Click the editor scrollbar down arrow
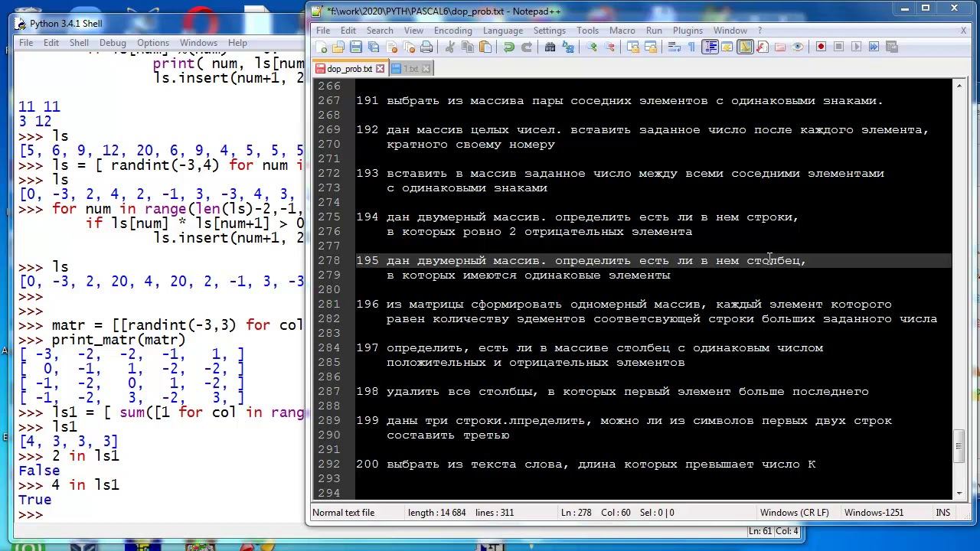Viewport: 980px width, 551px height. click(959, 494)
